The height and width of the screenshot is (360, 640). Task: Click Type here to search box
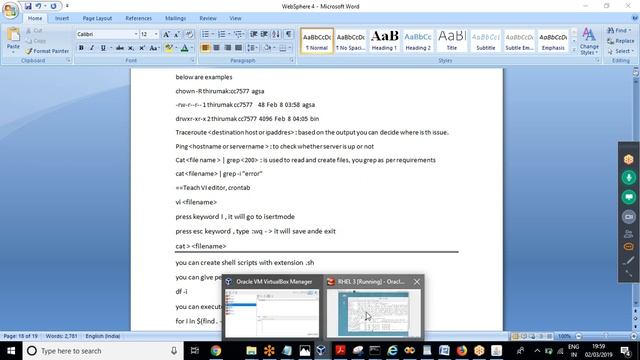[x=102, y=351]
